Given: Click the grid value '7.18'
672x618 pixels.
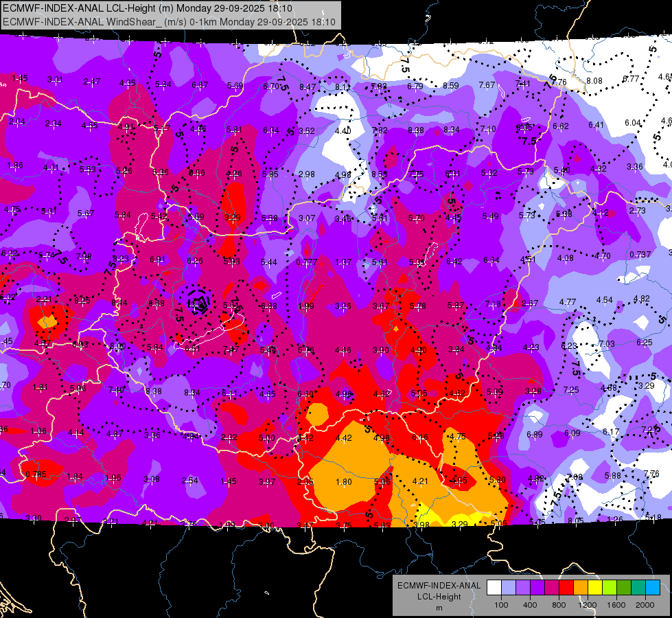Looking at the screenshot, I should click(x=493, y=304).
